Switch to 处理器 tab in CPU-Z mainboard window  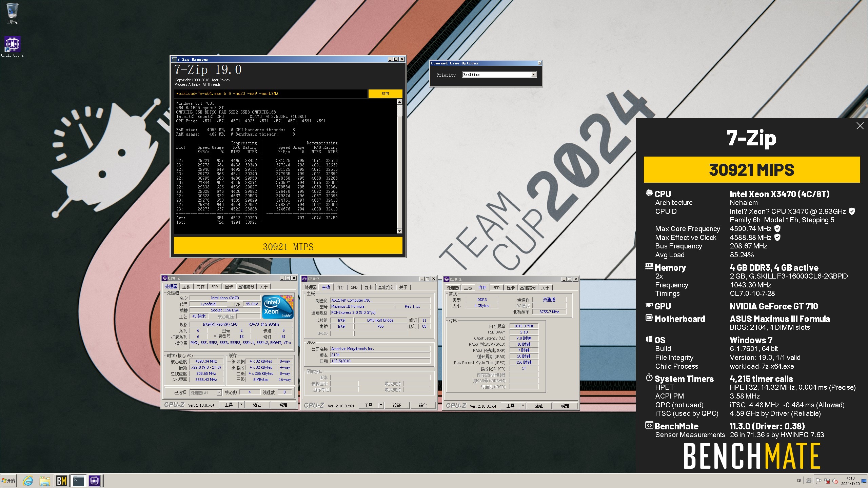pyautogui.click(x=311, y=287)
